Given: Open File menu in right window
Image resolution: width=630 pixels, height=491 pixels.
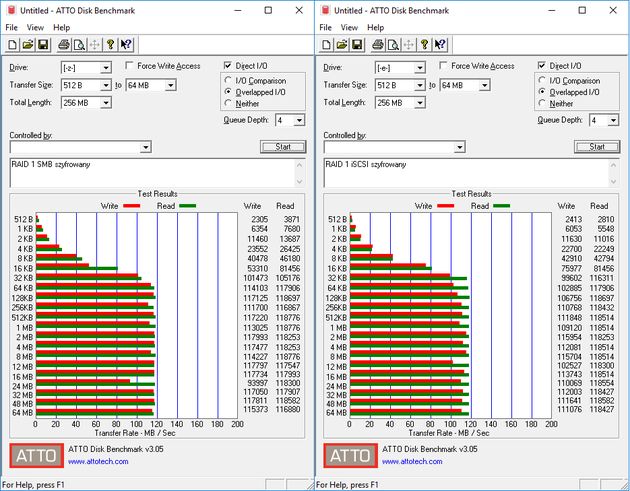Looking at the screenshot, I should pos(326,27).
